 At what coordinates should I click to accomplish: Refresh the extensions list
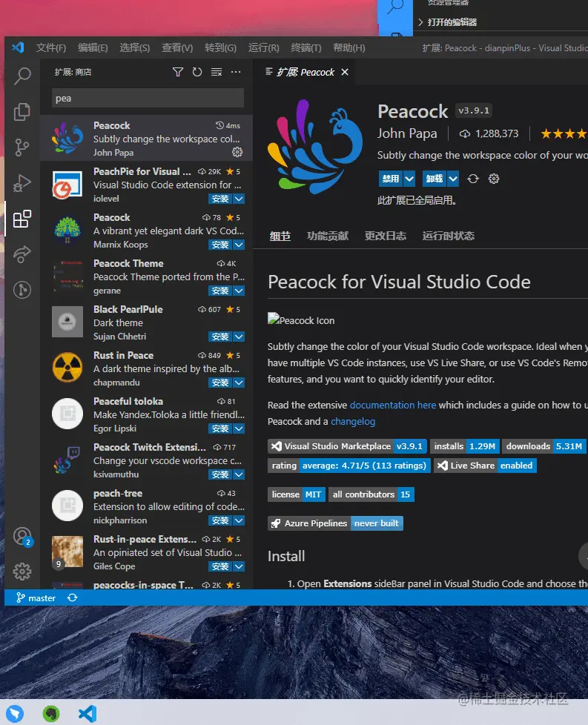point(197,72)
